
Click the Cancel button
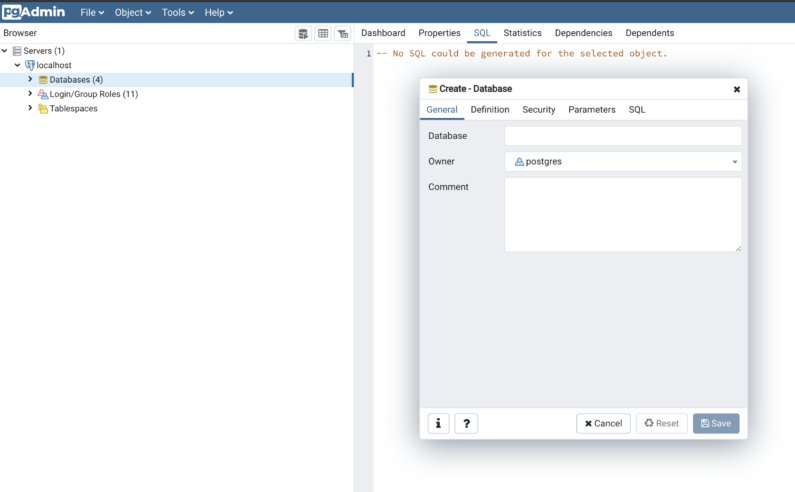click(x=603, y=423)
